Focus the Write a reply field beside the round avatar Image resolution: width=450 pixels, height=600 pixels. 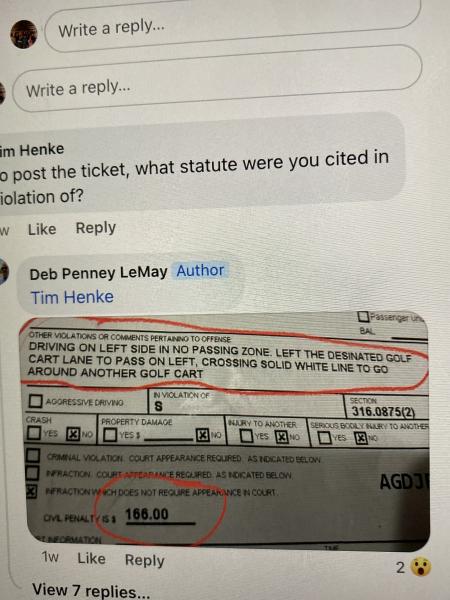tap(233, 25)
